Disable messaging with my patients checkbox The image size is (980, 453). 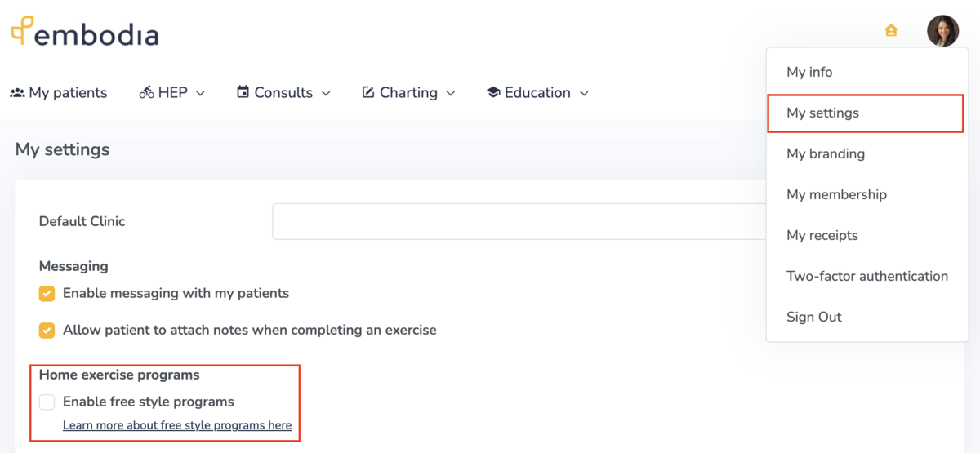pos(47,294)
